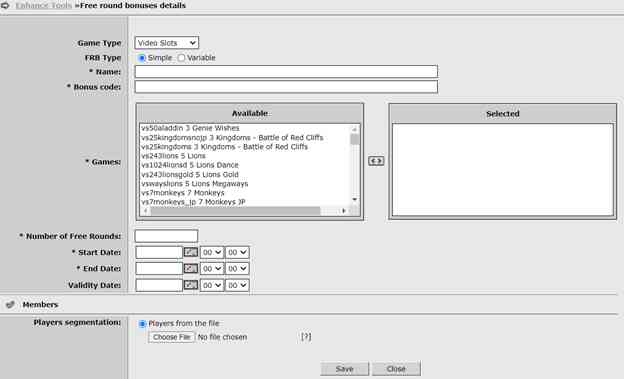The height and width of the screenshot is (379, 624).
Task: Select vs7monkeys_jp 7 Monkeys JP entry
Action: 193,202
